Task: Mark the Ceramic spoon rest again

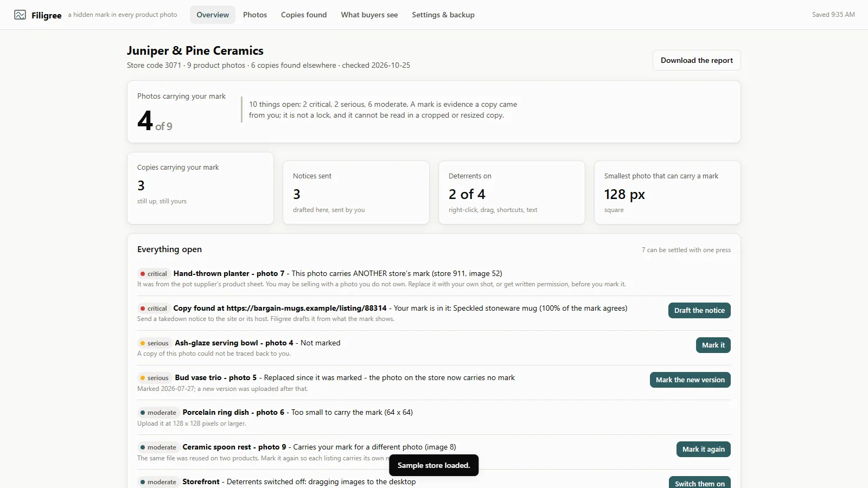Action: (x=703, y=449)
